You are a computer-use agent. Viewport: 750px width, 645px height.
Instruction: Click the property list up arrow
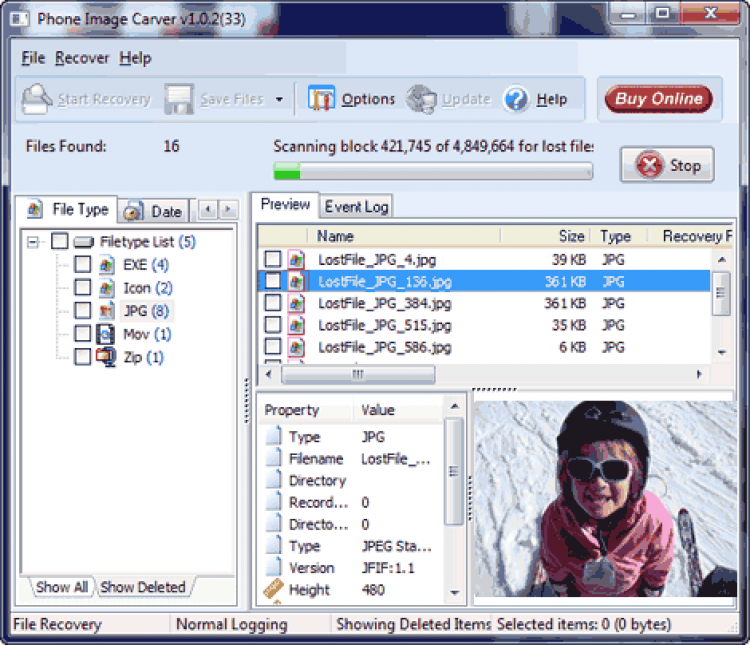(454, 407)
